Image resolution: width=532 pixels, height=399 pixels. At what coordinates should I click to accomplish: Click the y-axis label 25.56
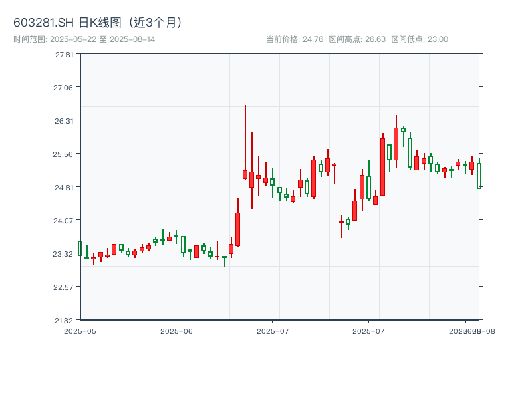coord(63,154)
